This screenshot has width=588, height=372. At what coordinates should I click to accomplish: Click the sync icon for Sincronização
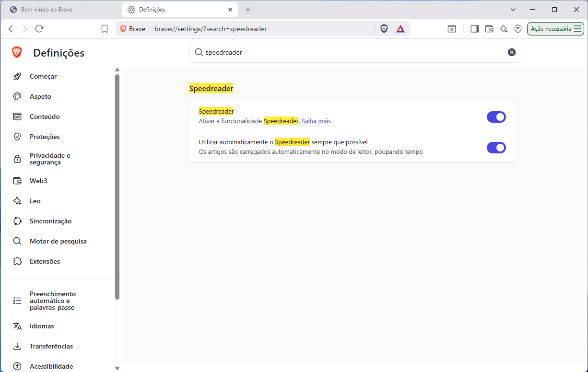[x=17, y=221]
